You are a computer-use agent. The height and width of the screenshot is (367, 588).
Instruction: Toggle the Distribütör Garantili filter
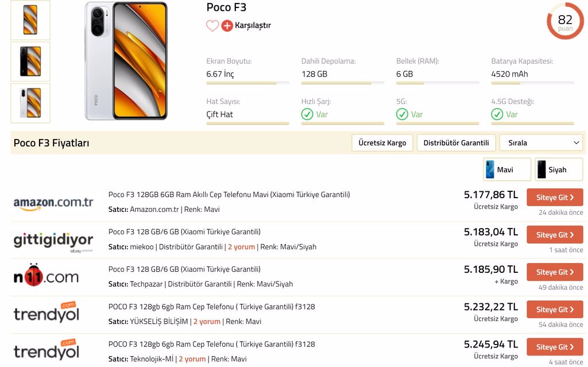coord(456,143)
